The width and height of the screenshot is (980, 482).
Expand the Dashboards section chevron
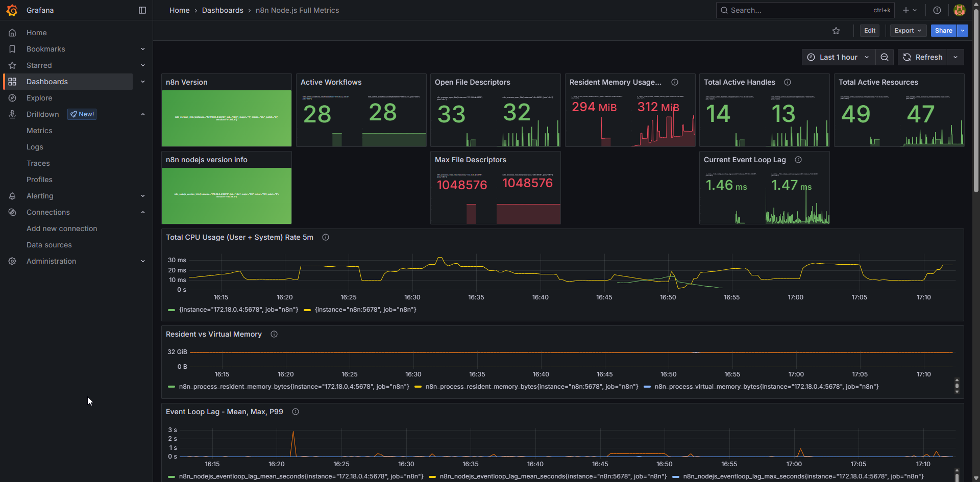point(143,82)
